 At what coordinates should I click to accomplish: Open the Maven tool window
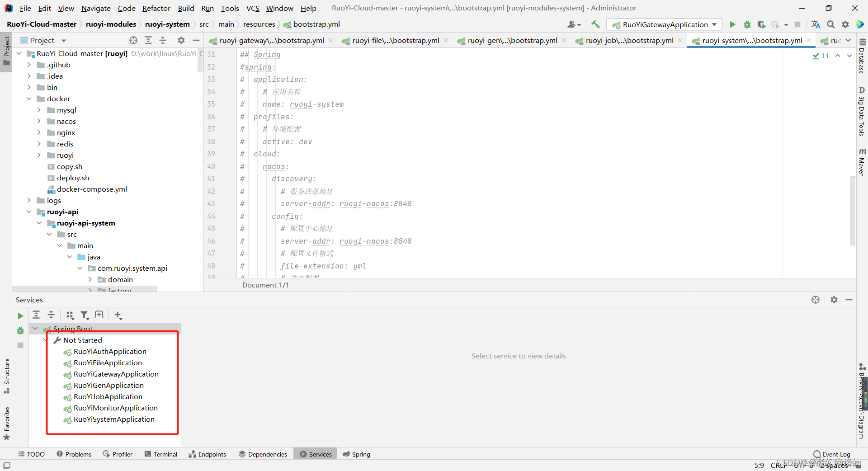tap(862, 162)
